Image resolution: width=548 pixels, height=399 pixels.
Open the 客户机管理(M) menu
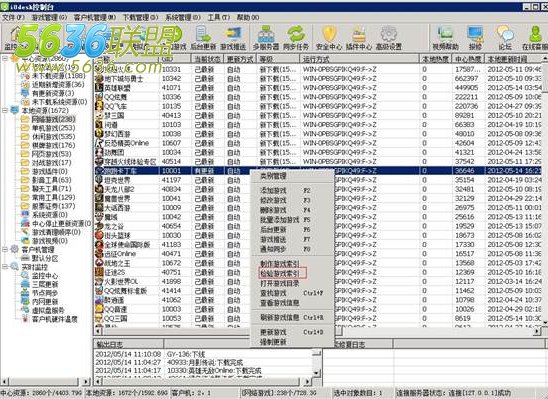tap(95, 17)
